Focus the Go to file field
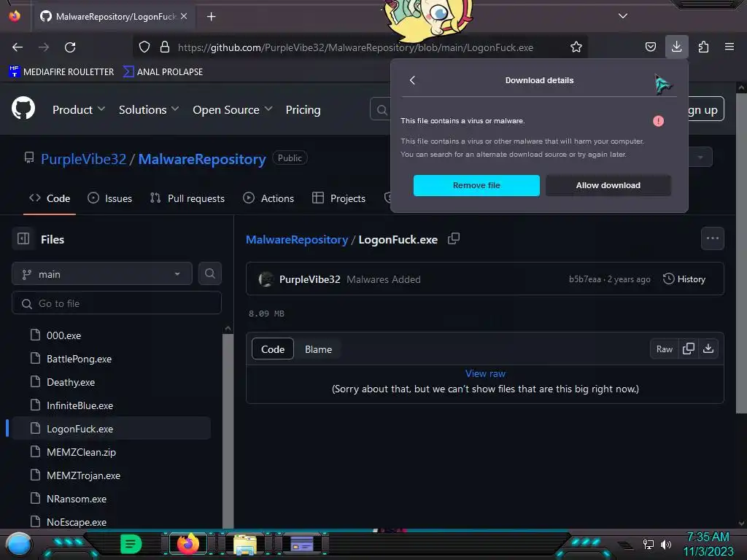Viewport: 747px width, 560px height. (117, 303)
